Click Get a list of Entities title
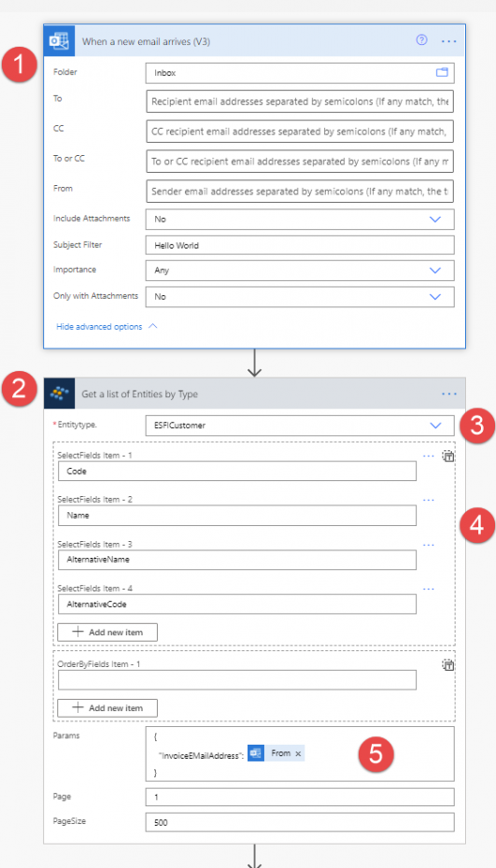496x868 pixels. [x=139, y=394]
